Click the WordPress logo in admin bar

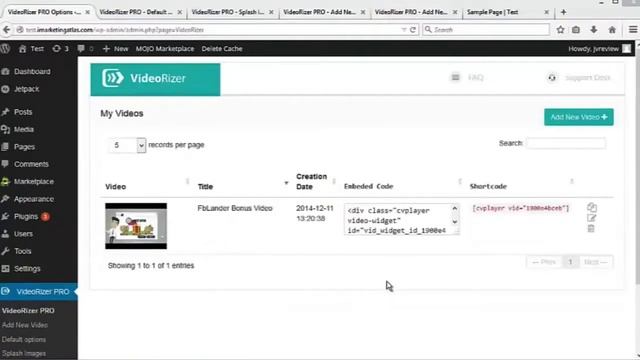[5, 49]
